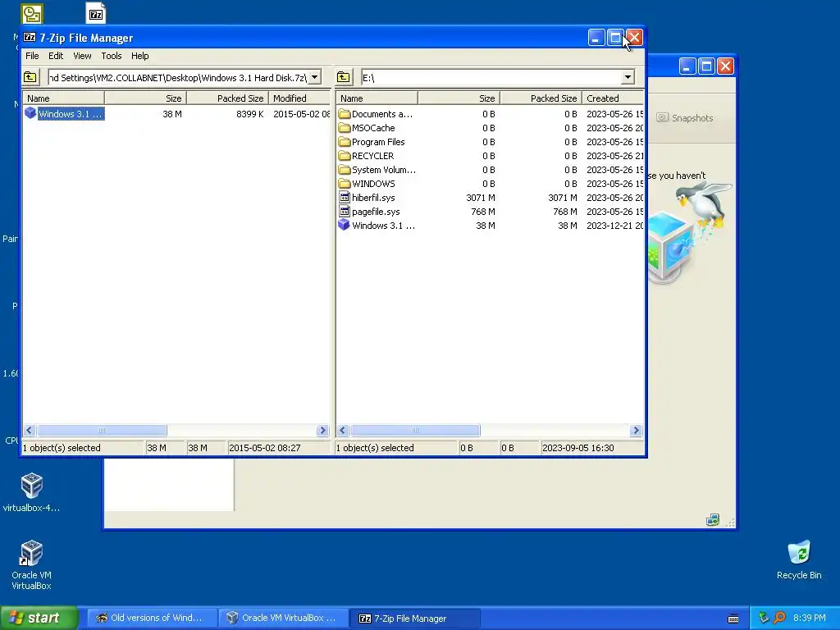Click the 768 M size of pagefile.sys
Viewport: 840px width, 630px height.
[x=482, y=212]
